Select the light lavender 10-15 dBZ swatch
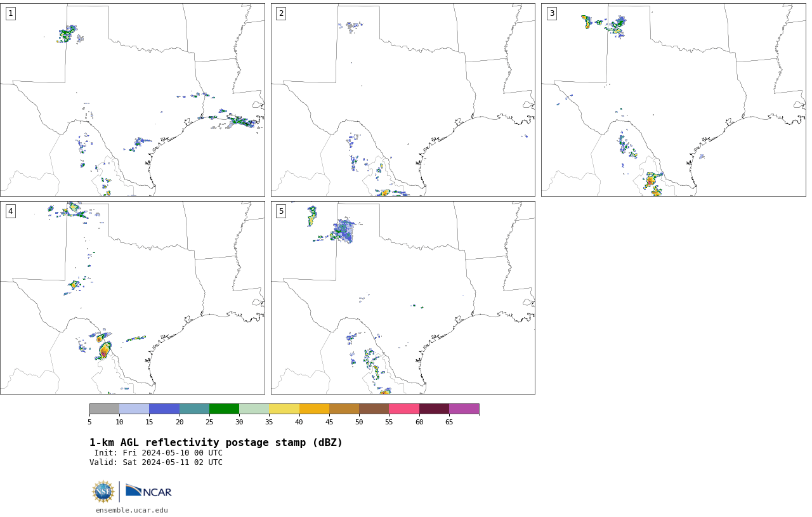The image size is (812, 517). 134,409
